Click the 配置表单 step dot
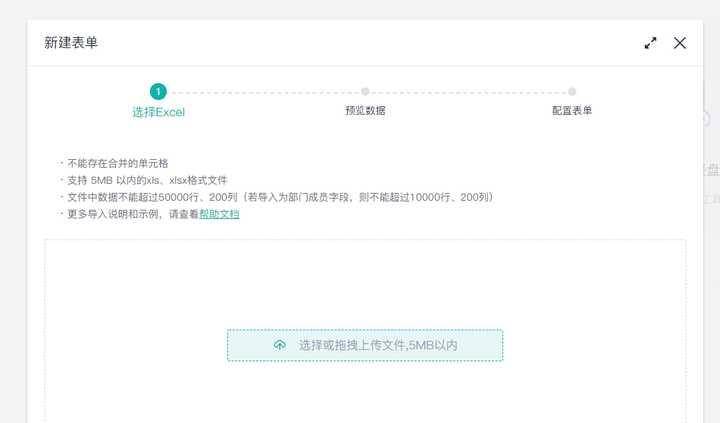 572,91
